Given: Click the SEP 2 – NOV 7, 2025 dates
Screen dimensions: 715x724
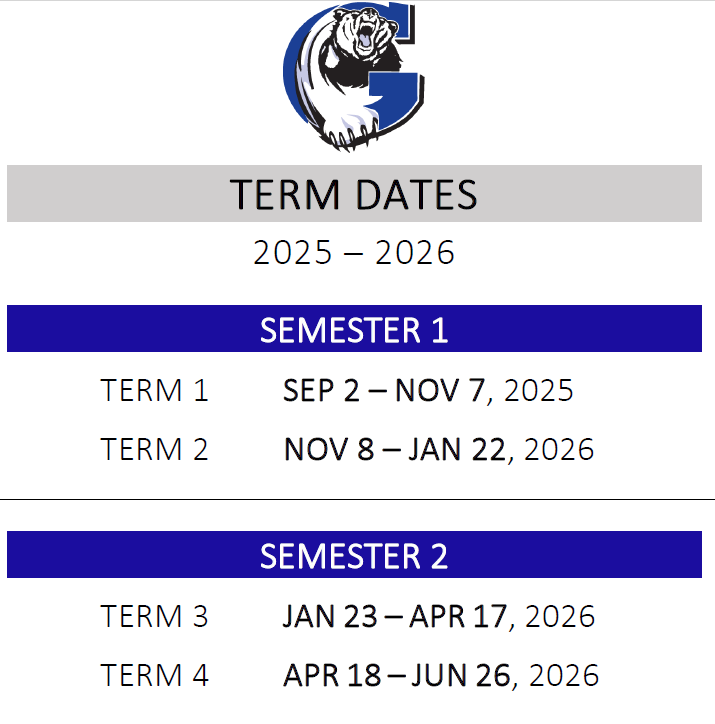Looking at the screenshot, I should click(428, 391).
